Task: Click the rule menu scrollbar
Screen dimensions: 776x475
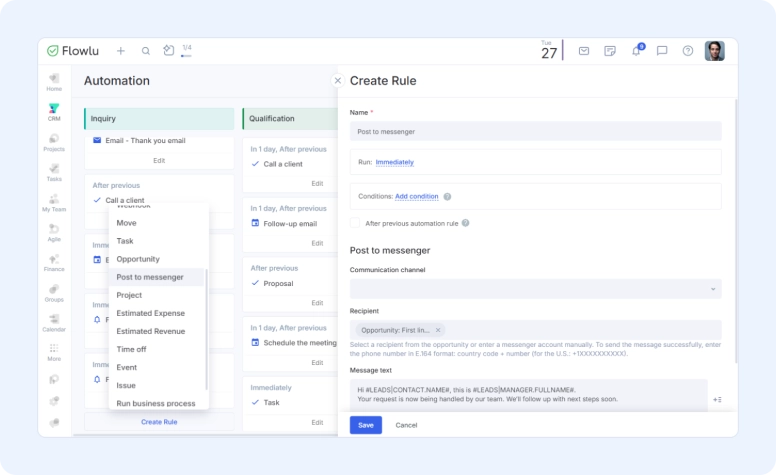Action: click(x=206, y=329)
